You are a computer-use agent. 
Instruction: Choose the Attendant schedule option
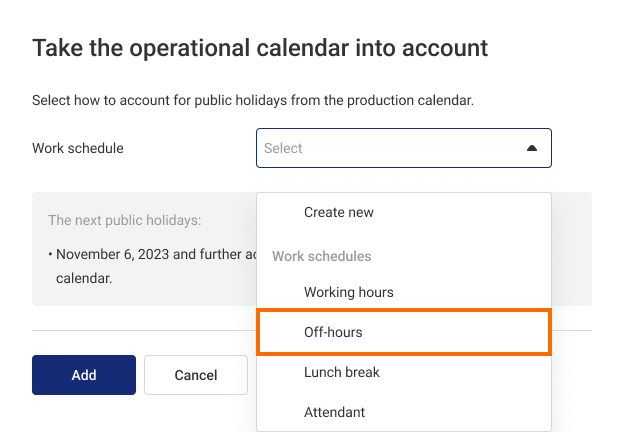404,412
